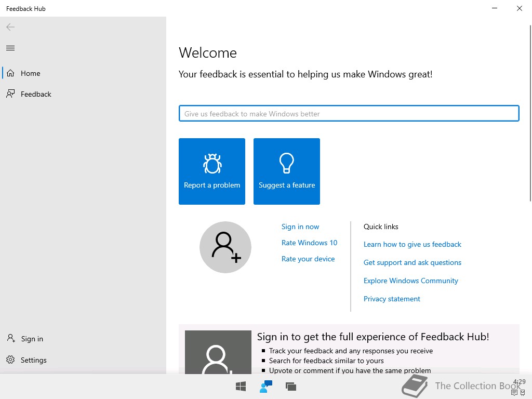Open the Privacy statement link
532x399 pixels.
pos(392,299)
